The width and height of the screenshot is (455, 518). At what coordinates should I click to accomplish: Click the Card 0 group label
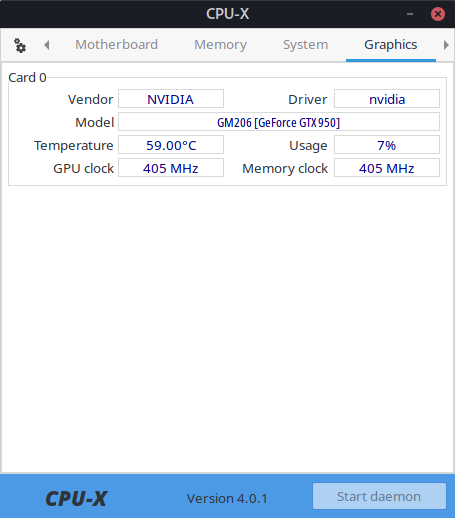coord(27,78)
